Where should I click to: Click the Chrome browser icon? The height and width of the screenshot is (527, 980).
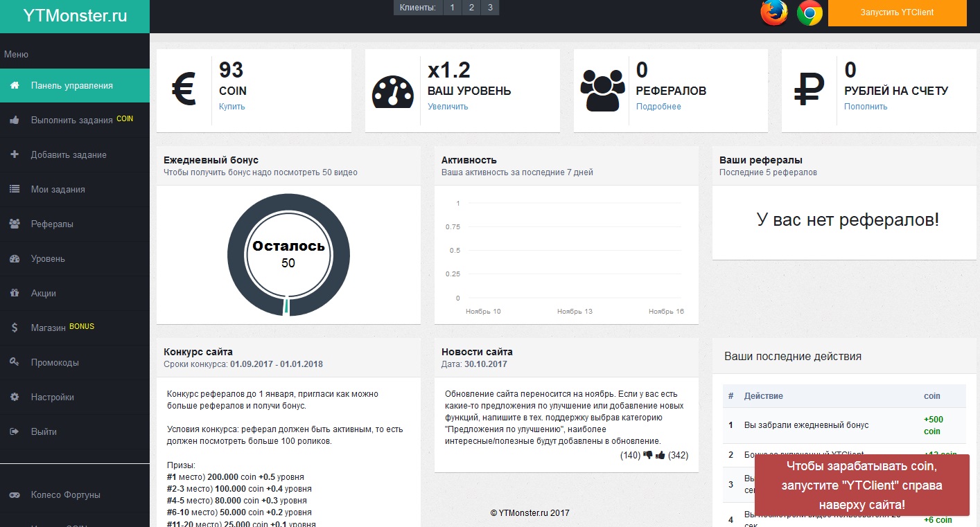point(810,13)
